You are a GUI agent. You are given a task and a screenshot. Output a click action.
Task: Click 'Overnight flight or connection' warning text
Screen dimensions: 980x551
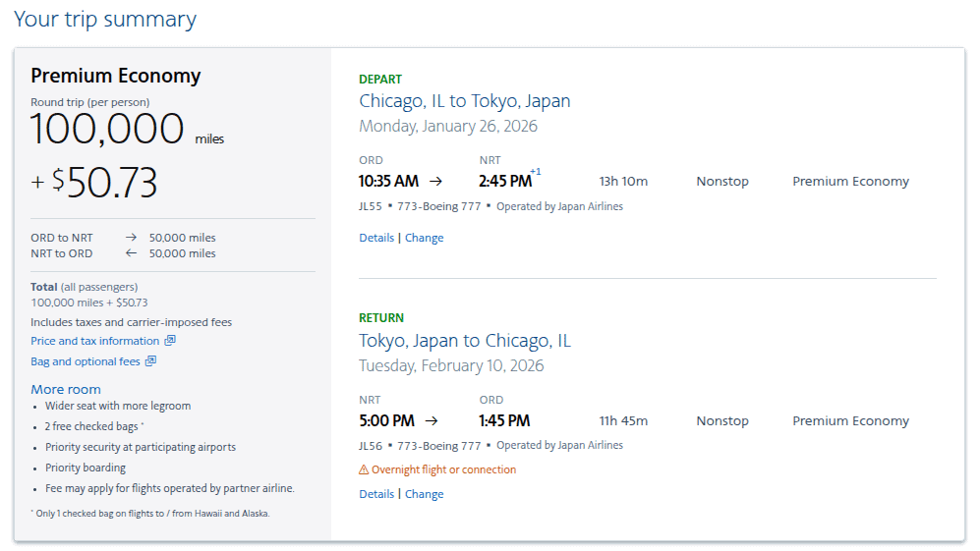pyautogui.click(x=443, y=469)
